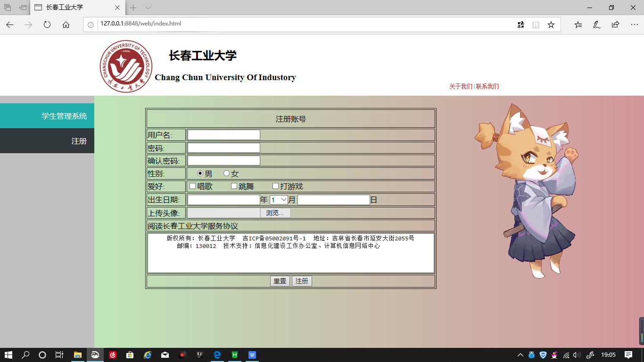
Task: Click the 阅读长春工业大学服务协议 text
Action: tap(193, 226)
